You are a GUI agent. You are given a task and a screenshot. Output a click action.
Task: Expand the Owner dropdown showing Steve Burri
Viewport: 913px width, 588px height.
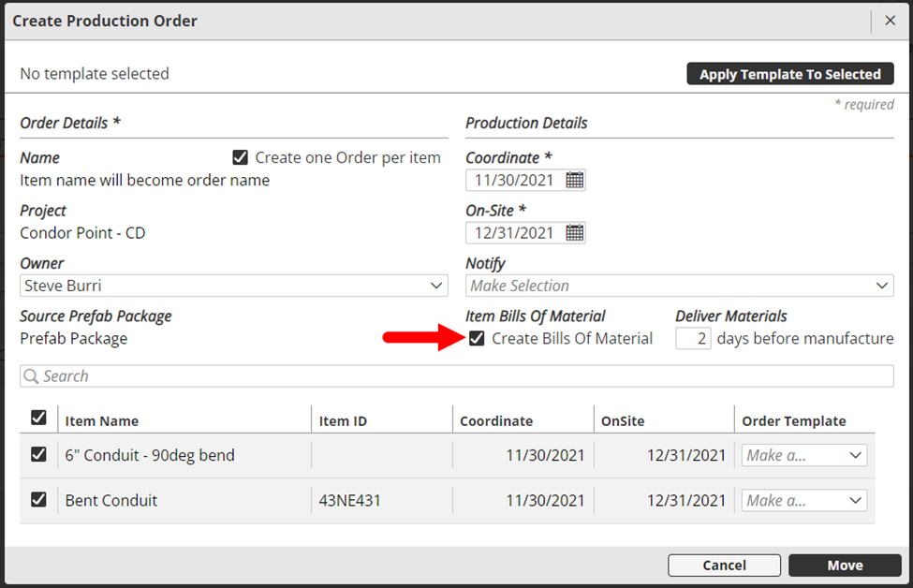[234, 286]
